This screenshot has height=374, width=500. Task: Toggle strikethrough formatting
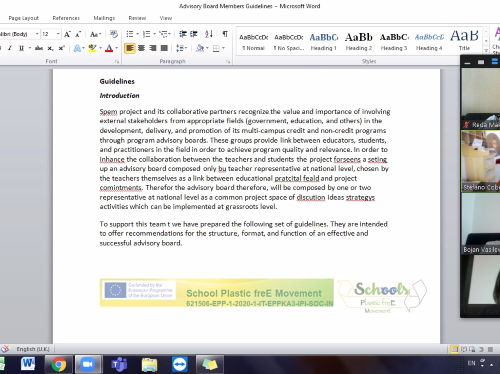pos(39,48)
